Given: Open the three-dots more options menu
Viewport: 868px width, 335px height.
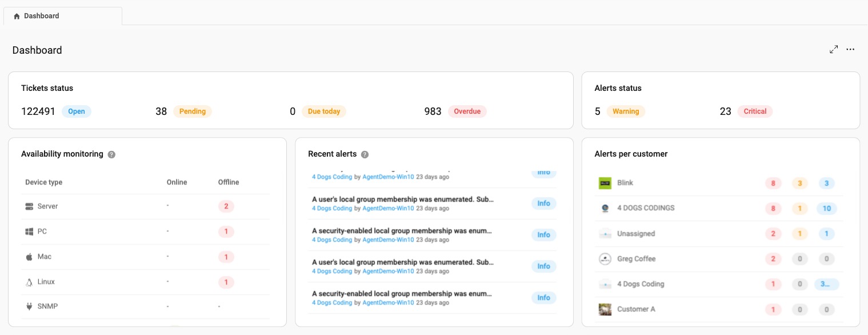Looking at the screenshot, I should click(850, 50).
